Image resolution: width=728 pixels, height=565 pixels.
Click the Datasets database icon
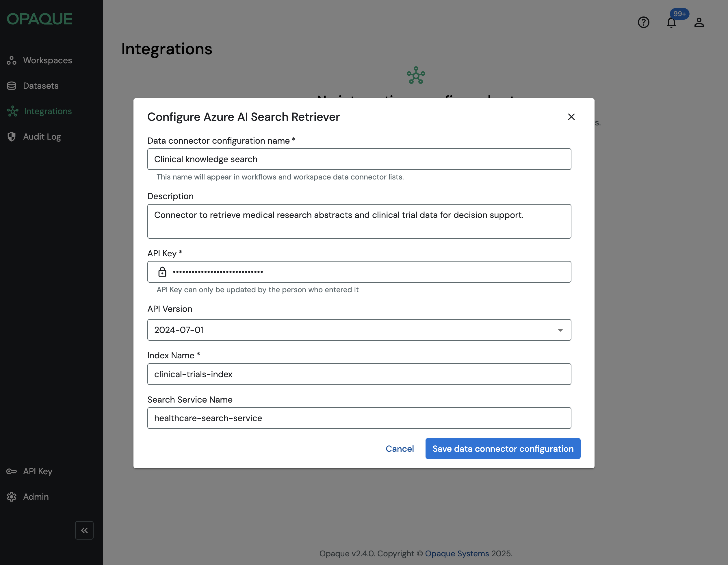[12, 86]
